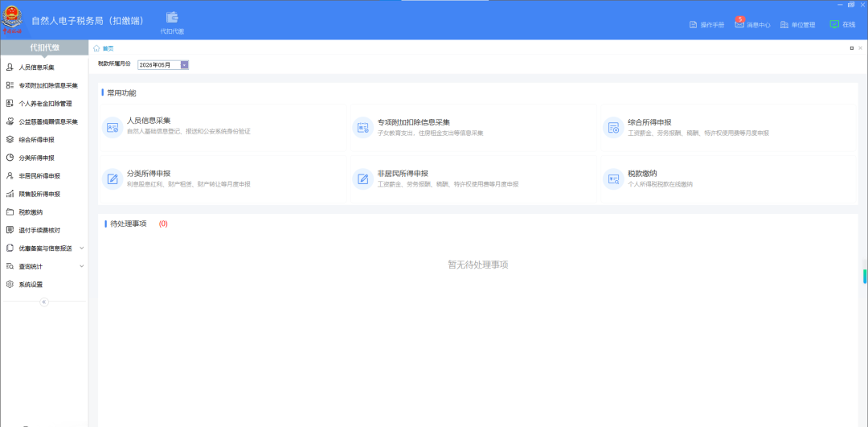This screenshot has height=427, width=868.
Task: Click the 代扣代缴 sidebar header tab
Action: click(x=44, y=47)
